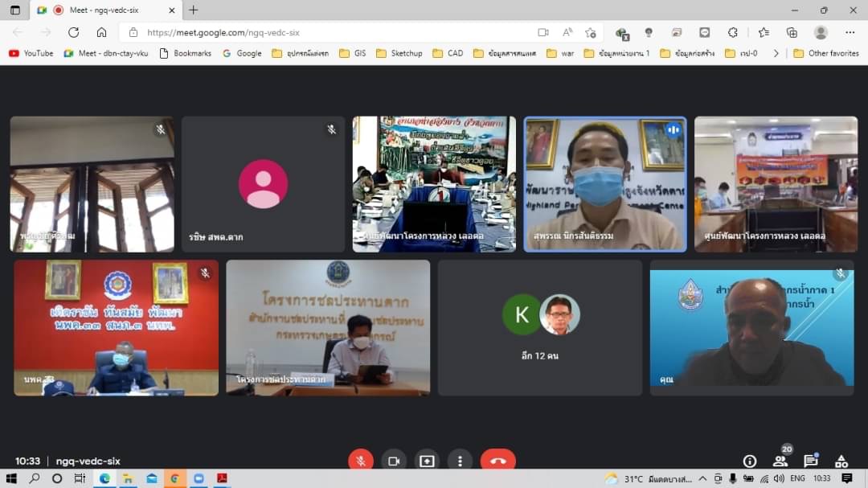868x488 pixels.
Task: Reload the browser page
Action: 74,33
